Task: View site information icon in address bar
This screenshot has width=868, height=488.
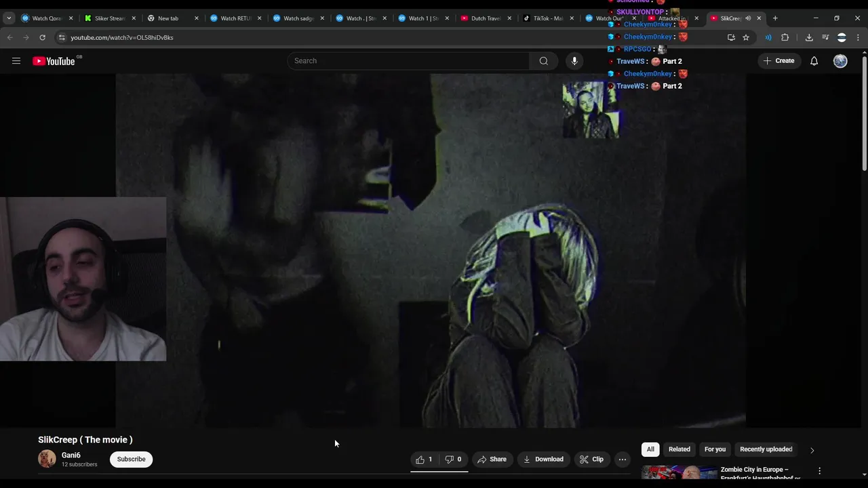Action: [x=62, y=37]
